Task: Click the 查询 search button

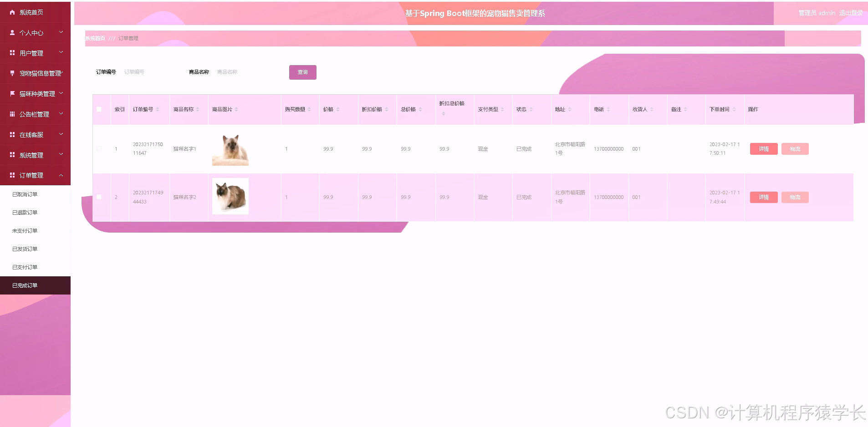Action: click(x=303, y=72)
